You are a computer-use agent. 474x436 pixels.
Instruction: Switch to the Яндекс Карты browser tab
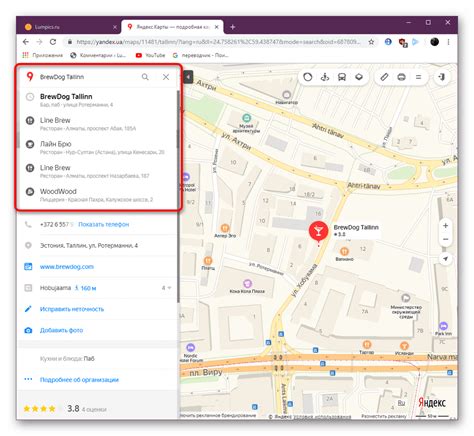[x=172, y=27]
